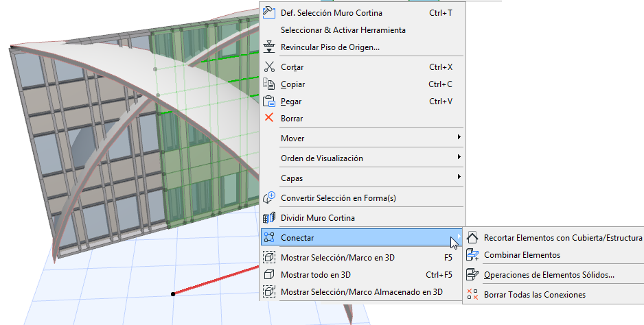The image size is (644, 325).
Task: Choose Mostrar Selección/Marco Almacenado en 3D
Action: [x=363, y=292]
